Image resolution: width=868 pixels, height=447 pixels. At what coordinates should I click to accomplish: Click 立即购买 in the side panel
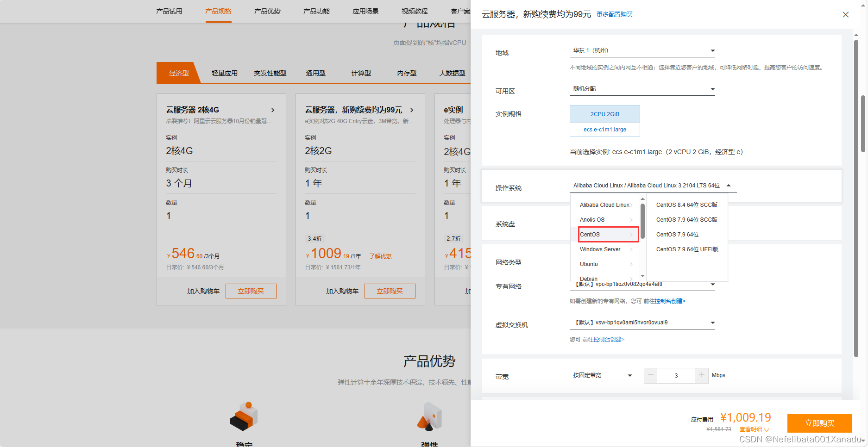pyautogui.click(x=819, y=423)
